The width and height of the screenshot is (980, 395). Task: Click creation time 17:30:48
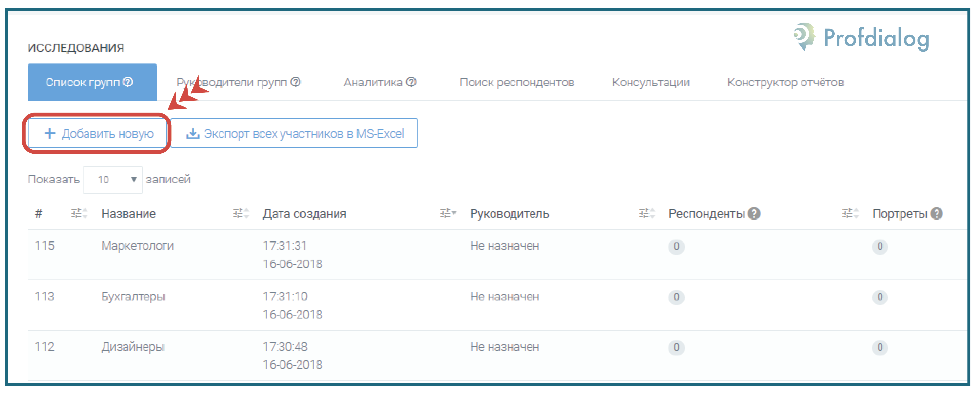pyautogui.click(x=285, y=346)
